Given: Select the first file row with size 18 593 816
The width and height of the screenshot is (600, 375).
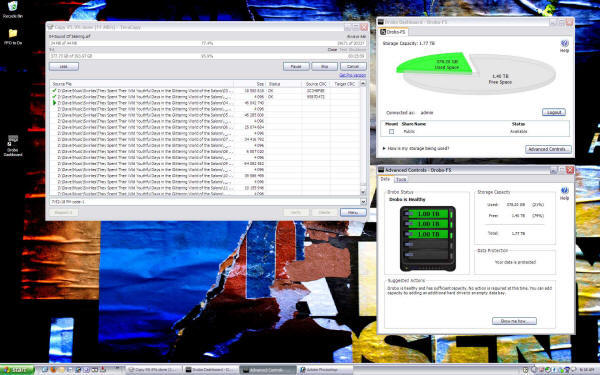Looking at the screenshot, I should [205, 91].
